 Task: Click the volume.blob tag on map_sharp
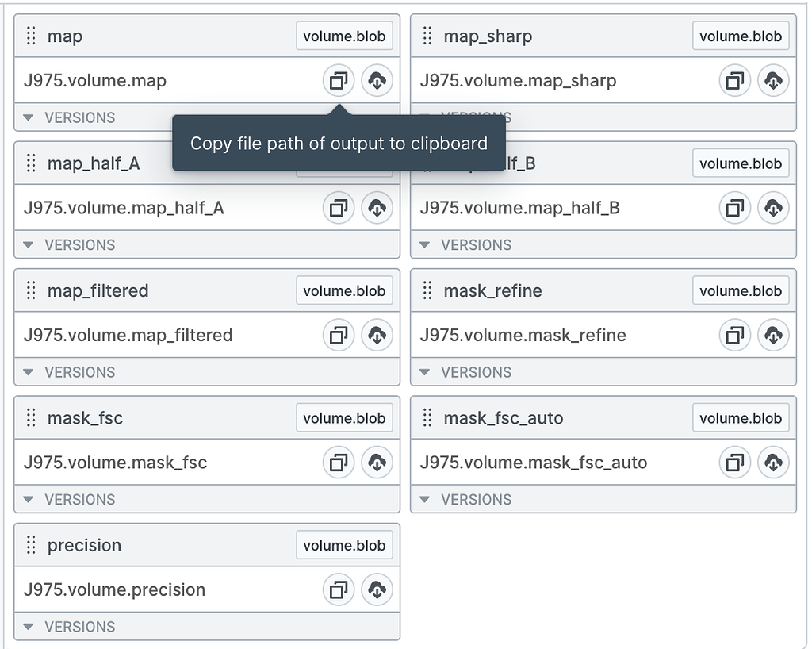741,36
